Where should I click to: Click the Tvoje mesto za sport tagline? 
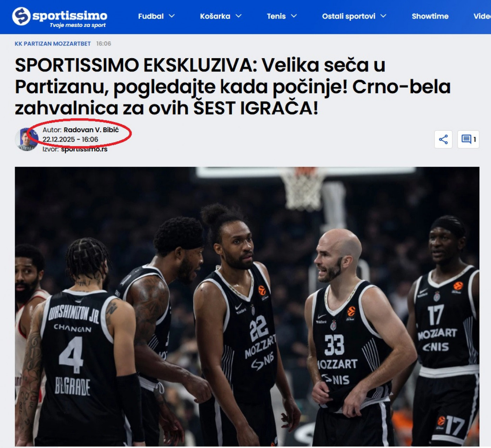click(78, 25)
